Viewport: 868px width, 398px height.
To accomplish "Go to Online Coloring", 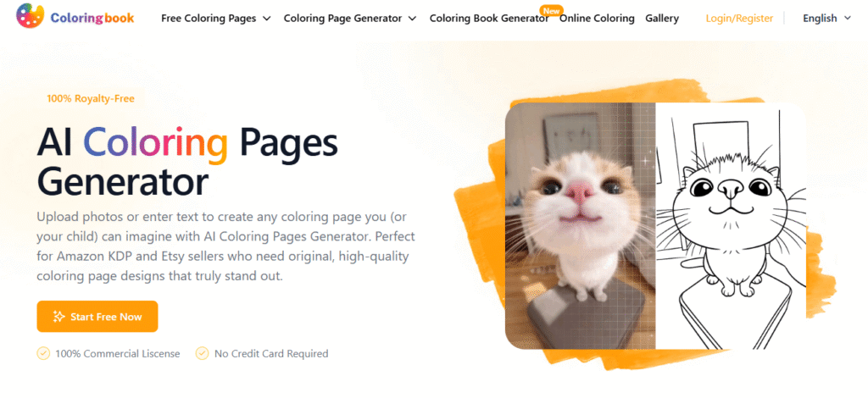I will click(597, 19).
